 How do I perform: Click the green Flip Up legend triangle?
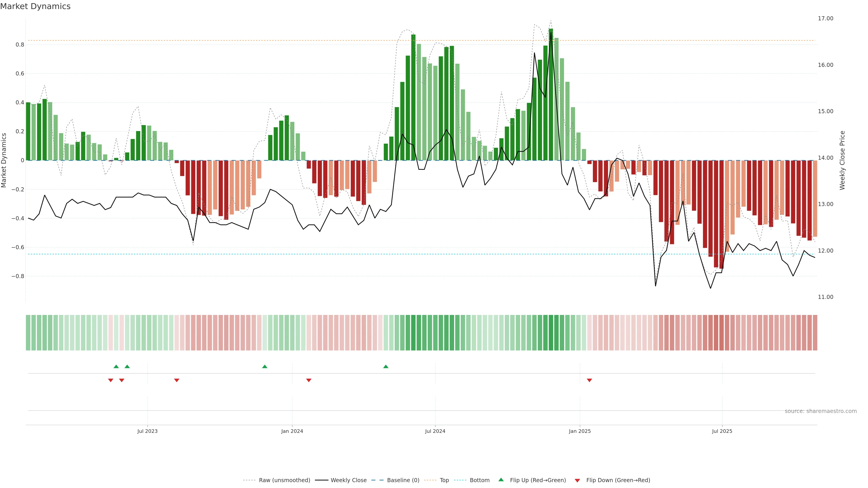pyautogui.click(x=501, y=480)
